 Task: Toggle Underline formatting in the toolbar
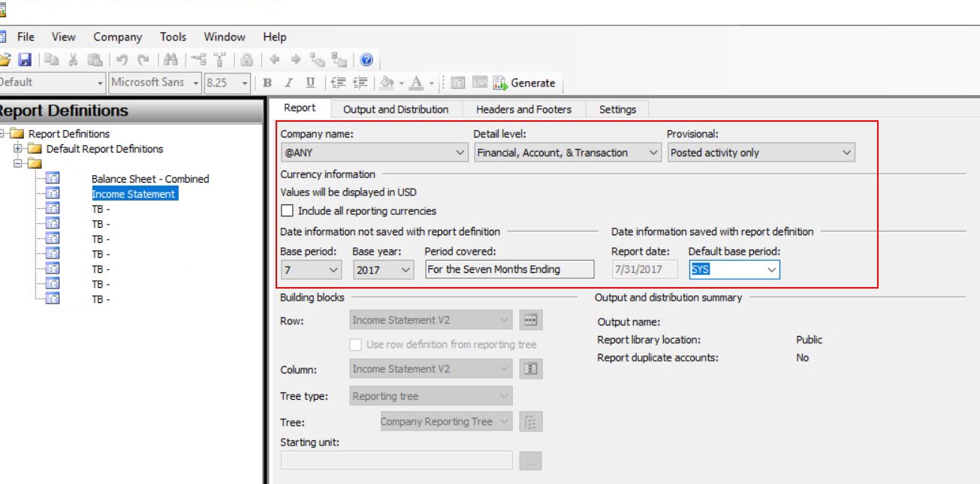tap(309, 83)
